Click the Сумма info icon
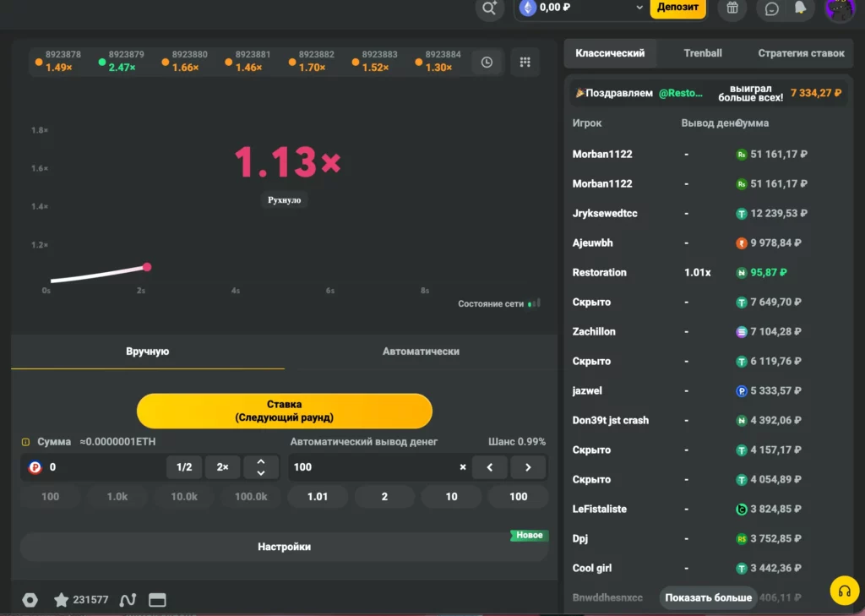Screen dimensions: 865x616 tap(25, 442)
